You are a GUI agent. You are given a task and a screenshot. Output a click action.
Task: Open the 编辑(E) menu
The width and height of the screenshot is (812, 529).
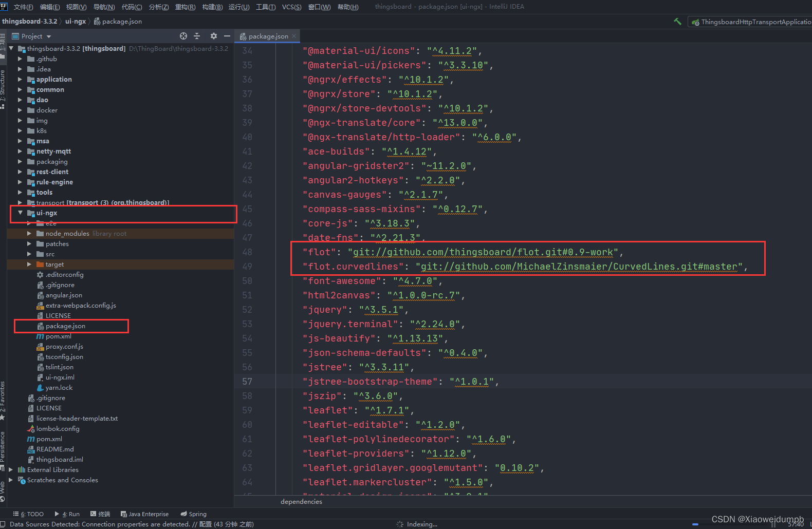[x=50, y=7]
